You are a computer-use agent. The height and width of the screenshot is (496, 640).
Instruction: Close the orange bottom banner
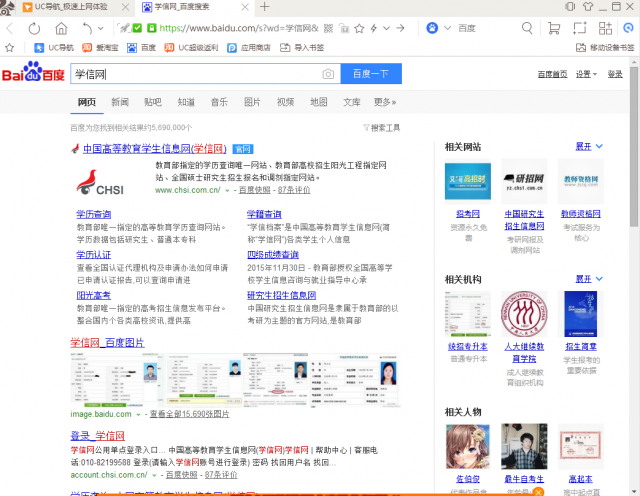tap(538, 492)
